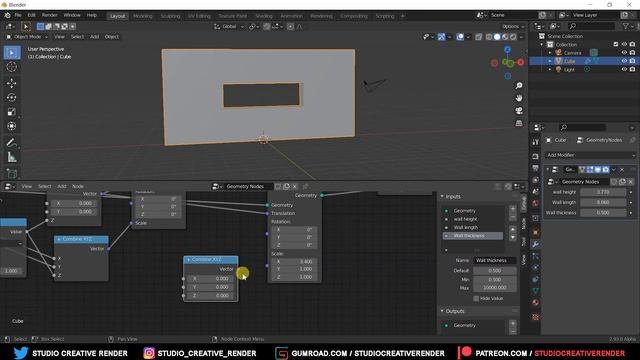The height and width of the screenshot is (360, 640).
Task: Click the viewport zoom magnifier icon
Action: click(x=519, y=86)
